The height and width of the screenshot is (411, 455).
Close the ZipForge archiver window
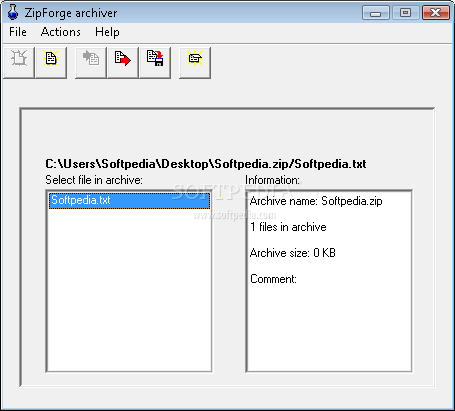(436, 13)
